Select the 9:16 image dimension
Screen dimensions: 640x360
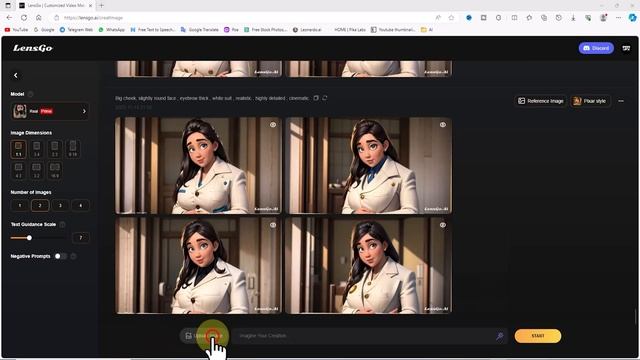coord(73,149)
